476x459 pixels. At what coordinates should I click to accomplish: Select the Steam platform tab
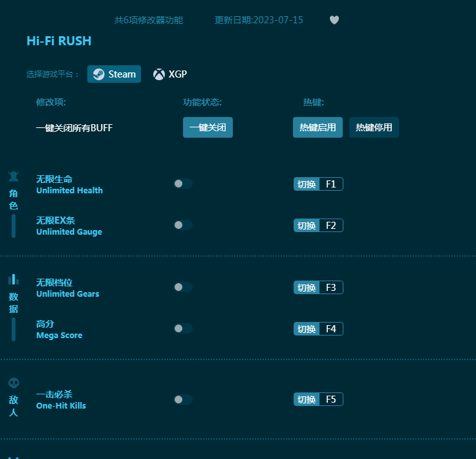click(x=114, y=74)
